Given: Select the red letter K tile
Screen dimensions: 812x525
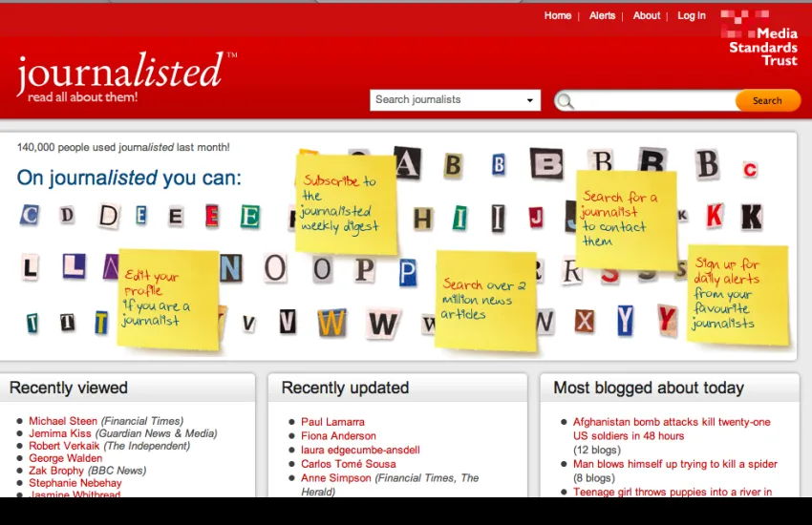Looking at the screenshot, I should click(715, 216).
